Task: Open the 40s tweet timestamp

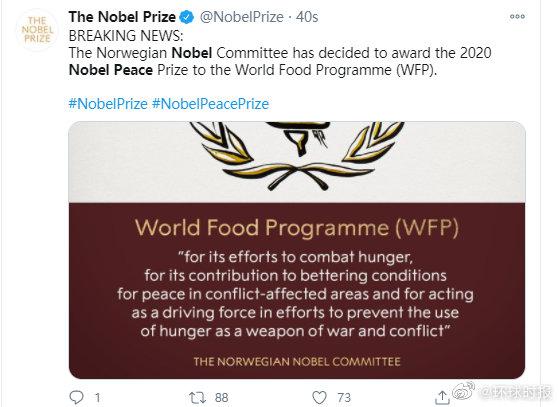Action: [x=307, y=17]
